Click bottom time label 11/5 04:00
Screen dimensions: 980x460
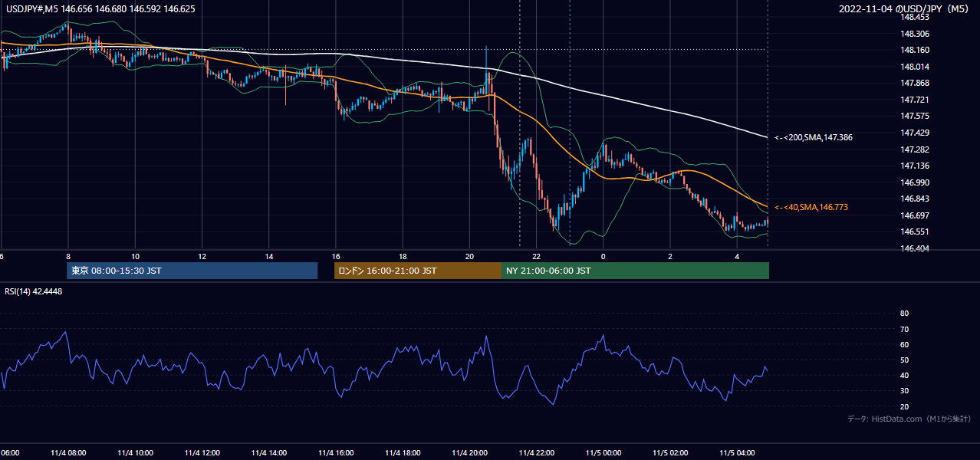coord(737,452)
